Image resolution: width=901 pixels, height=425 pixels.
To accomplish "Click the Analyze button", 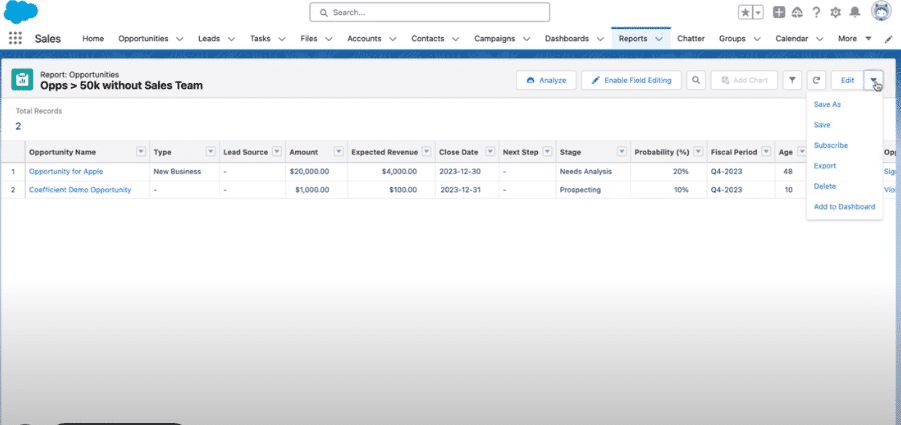I will (546, 80).
